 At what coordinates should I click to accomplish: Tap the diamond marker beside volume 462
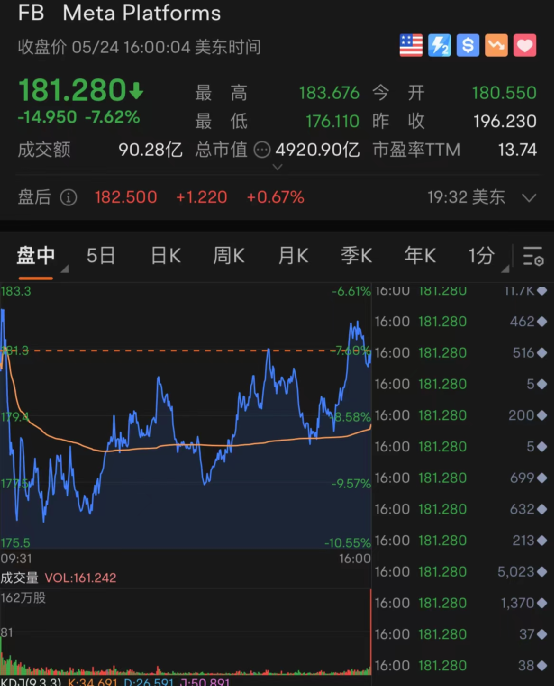click(542, 322)
